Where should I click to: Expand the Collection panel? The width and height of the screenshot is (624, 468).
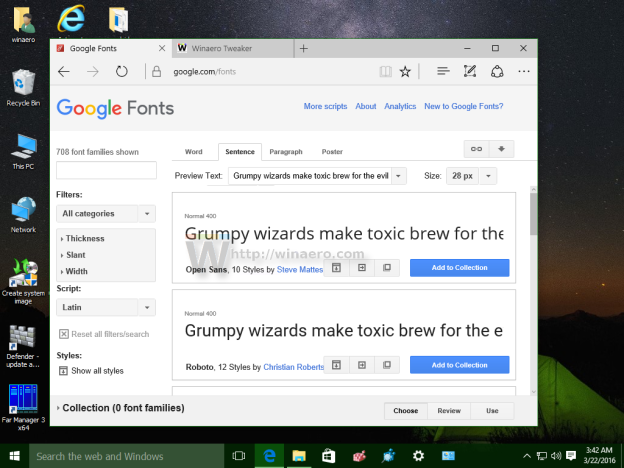[x=121, y=408]
